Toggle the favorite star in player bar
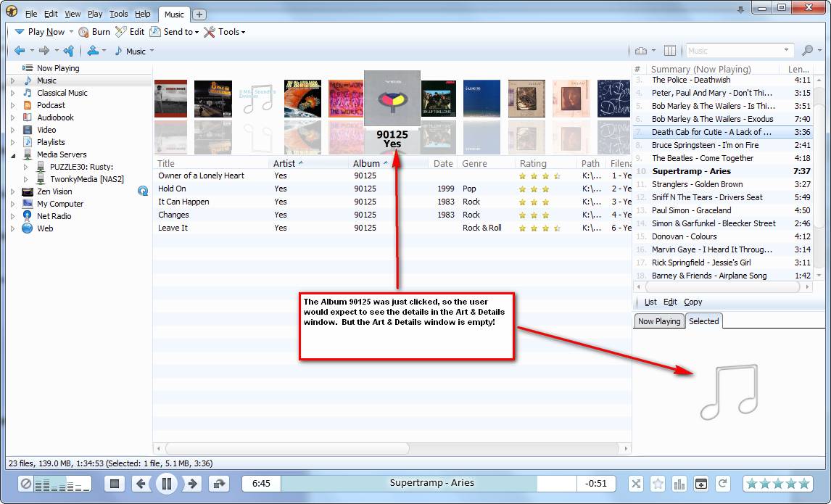 point(658,484)
